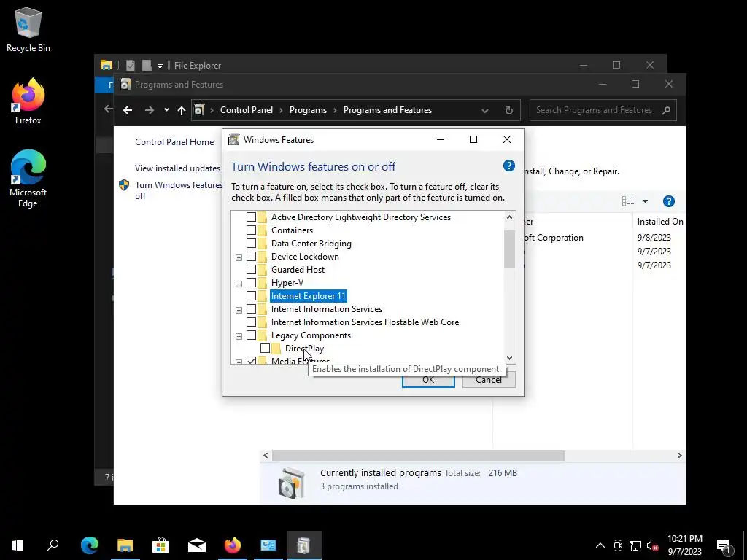Select the Legacy Components row

click(x=311, y=335)
